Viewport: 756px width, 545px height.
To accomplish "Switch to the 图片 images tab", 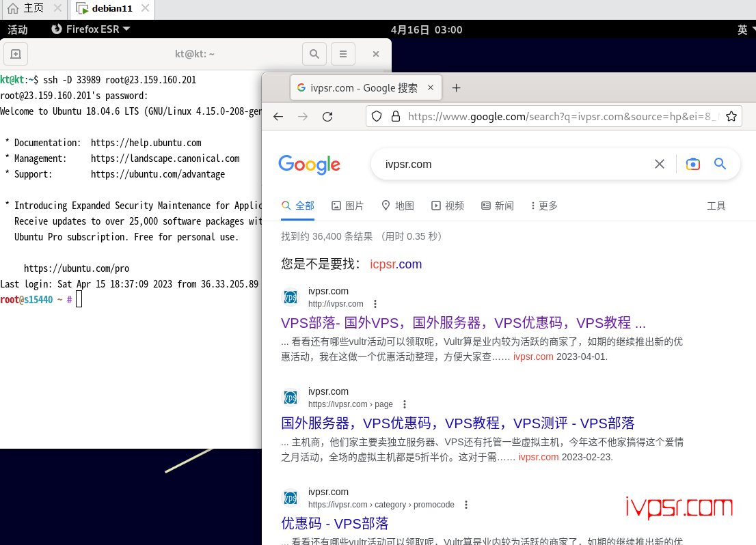I will [348, 206].
